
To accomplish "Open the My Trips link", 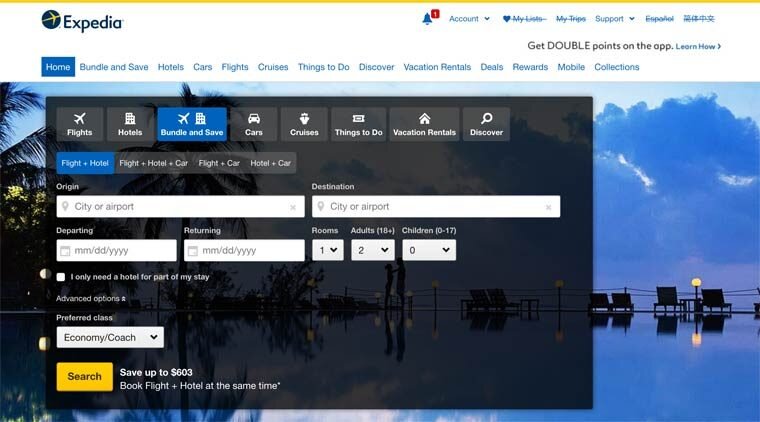I will click(571, 19).
